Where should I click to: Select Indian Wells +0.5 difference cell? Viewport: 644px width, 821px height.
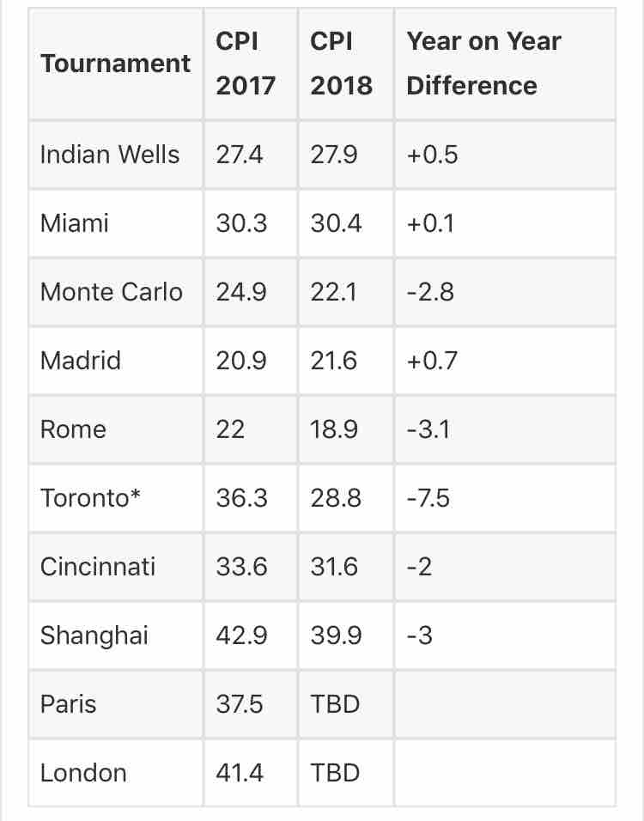point(505,155)
